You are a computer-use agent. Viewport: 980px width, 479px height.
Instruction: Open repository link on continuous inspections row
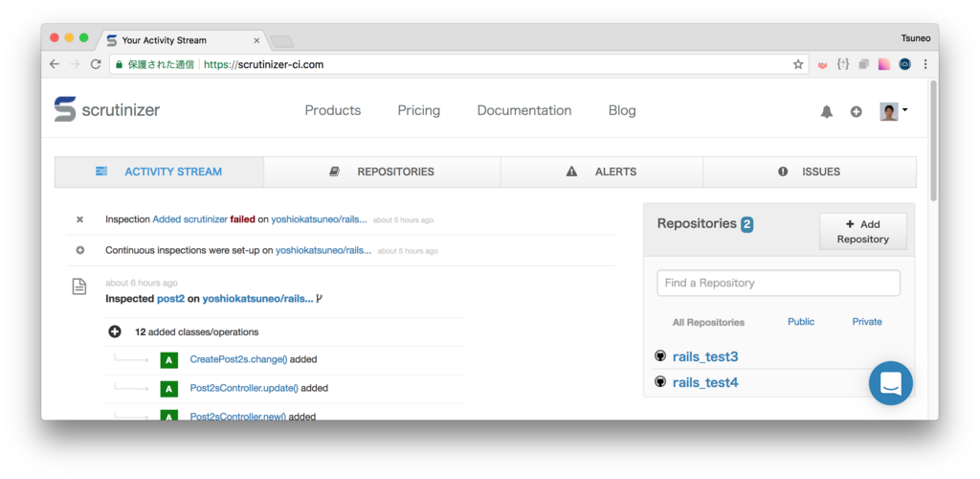click(323, 250)
